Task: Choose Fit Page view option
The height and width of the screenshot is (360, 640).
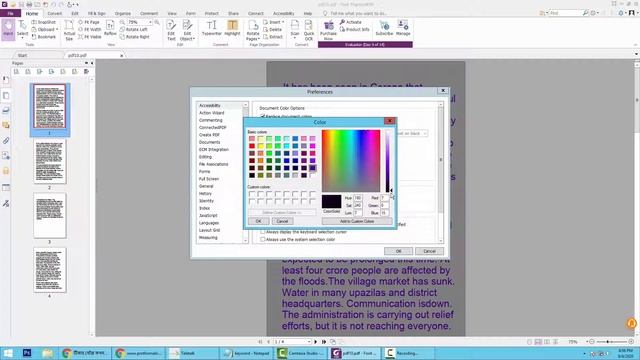Action: [89, 22]
